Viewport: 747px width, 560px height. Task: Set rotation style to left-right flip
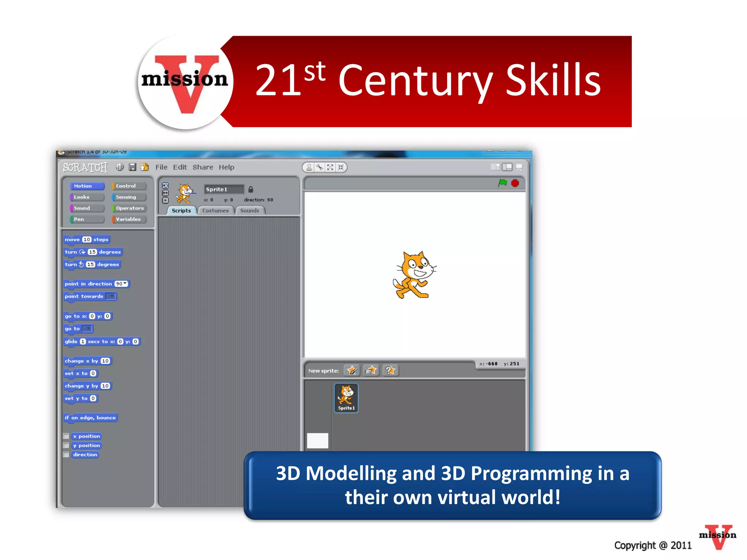(x=165, y=193)
